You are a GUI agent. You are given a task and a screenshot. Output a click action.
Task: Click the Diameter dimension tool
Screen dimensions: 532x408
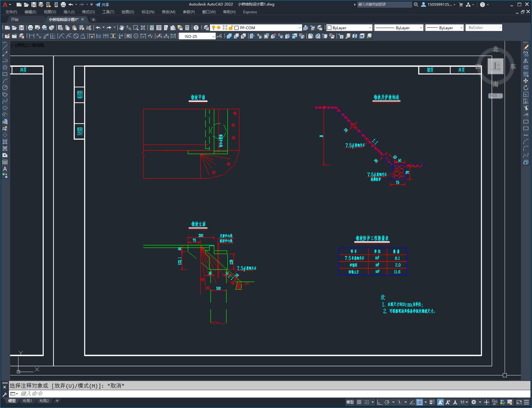76,36
